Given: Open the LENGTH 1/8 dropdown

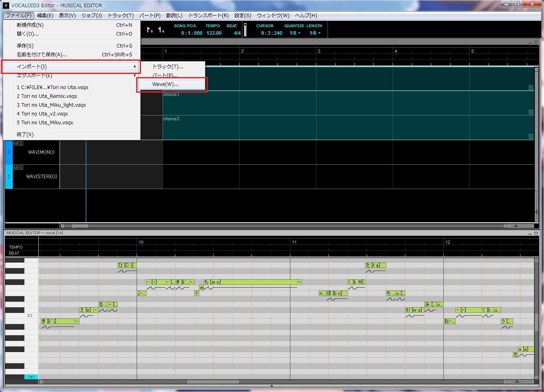Looking at the screenshot, I should 315,33.
